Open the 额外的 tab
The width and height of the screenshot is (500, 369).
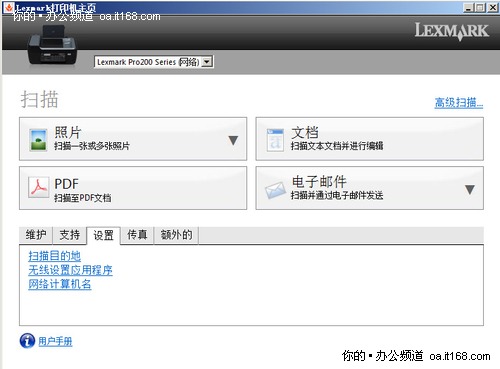(x=176, y=235)
